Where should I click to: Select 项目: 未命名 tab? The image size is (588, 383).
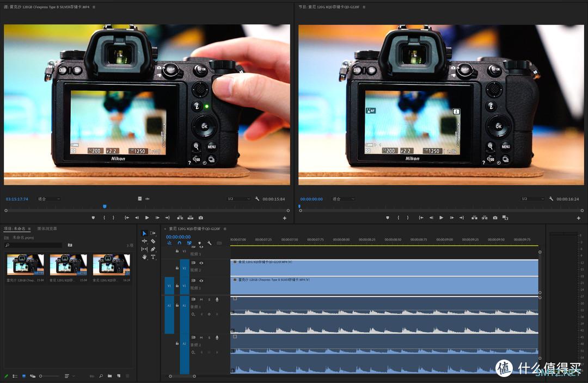pyautogui.click(x=15, y=228)
